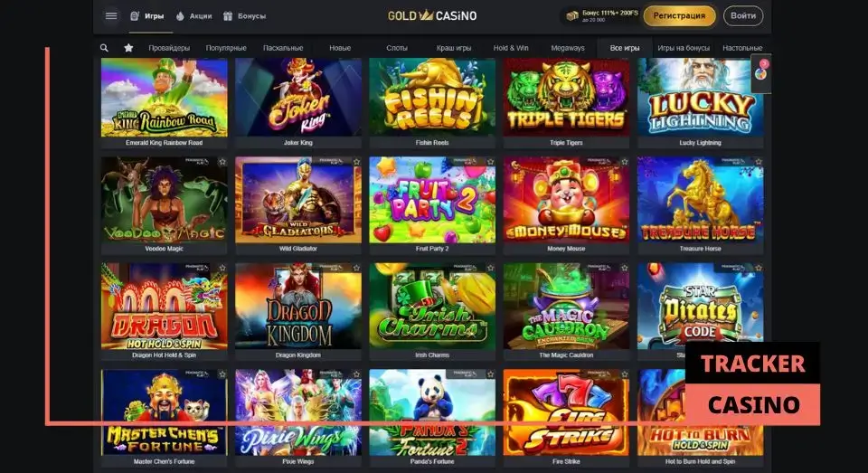Expand the Провайдеры filter
The image size is (868, 473).
click(x=169, y=48)
